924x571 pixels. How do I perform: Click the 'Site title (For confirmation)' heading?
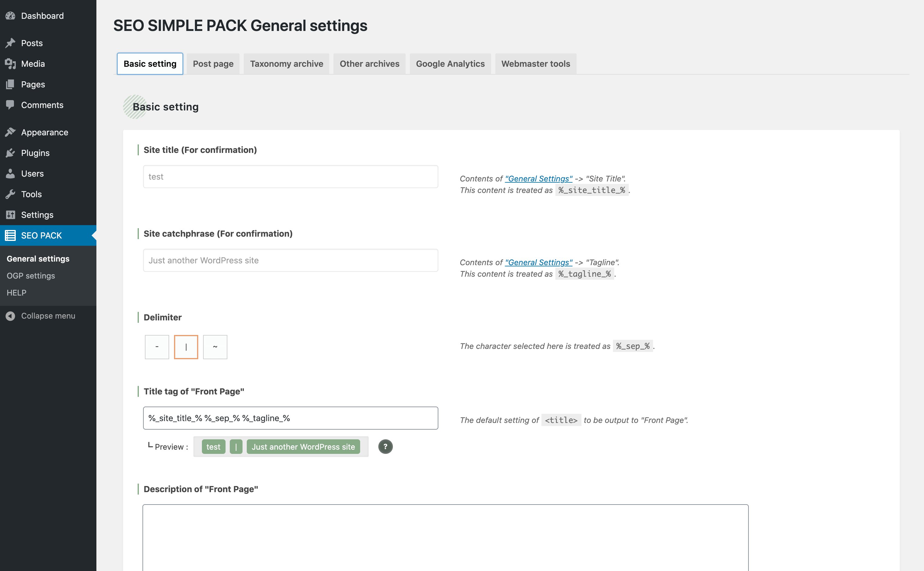(x=200, y=150)
